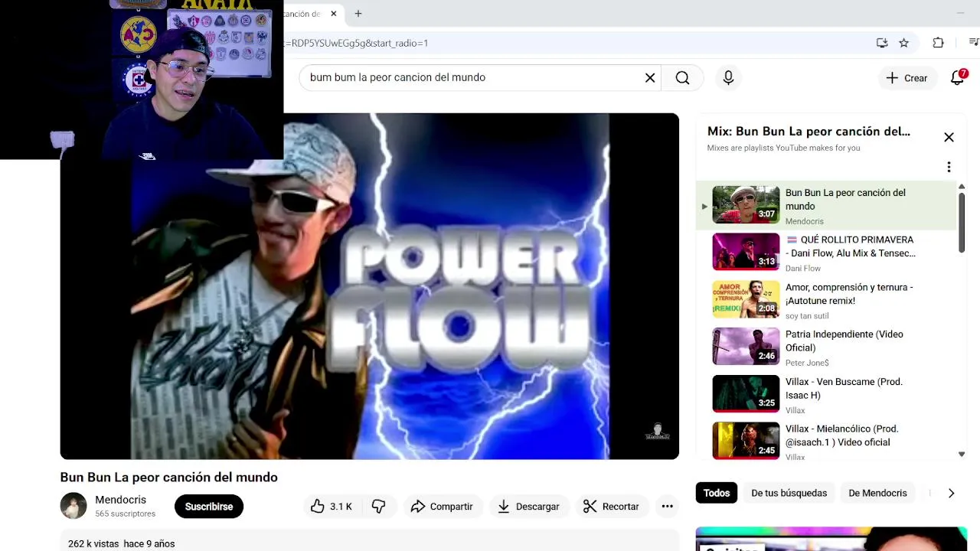The width and height of the screenshot is (980, 551).
Task: Select the Todos filter chip
Action: (716, 493)
